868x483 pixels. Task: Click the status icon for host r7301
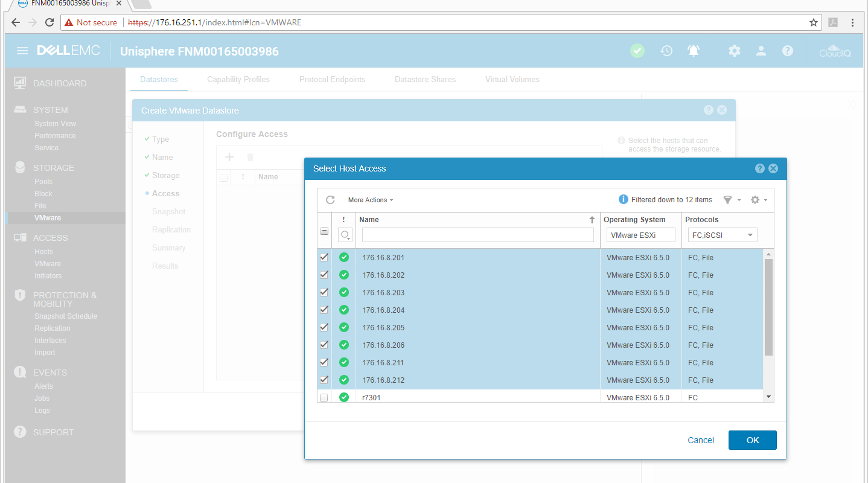point(344,397)
